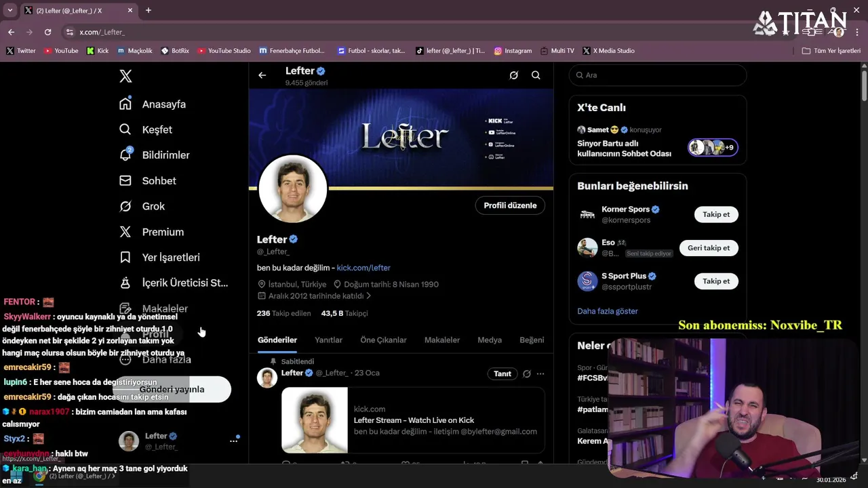868x488 pixels.
Task: Open a new browser tab
Action: click(149, 10)
